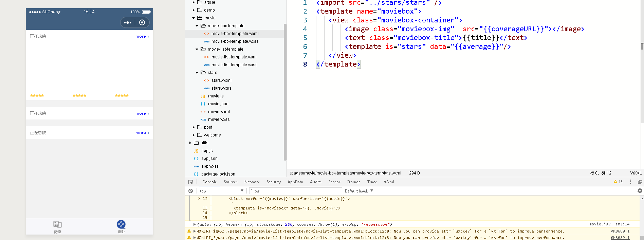Expand the first WXMLRT warning message

click(x=195, y=231)
